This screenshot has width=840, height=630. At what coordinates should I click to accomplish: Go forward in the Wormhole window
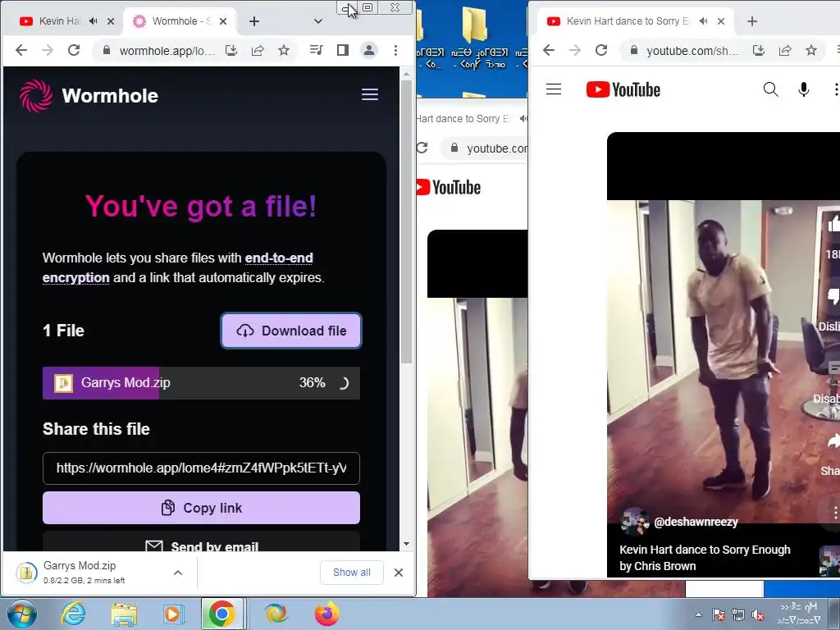tap(48, 50)
